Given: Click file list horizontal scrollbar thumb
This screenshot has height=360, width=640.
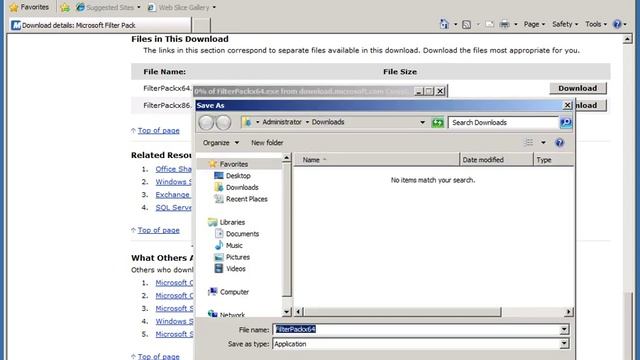Looking at the screenshot, I should [x=402, y=312].
